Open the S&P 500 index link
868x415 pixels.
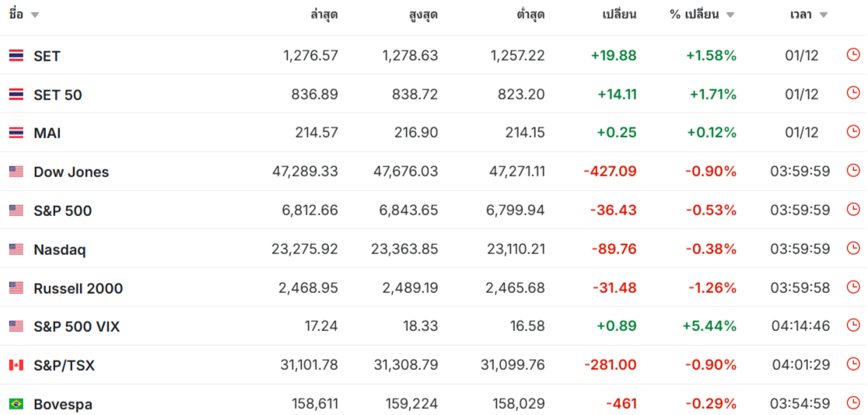pos(62,211)
